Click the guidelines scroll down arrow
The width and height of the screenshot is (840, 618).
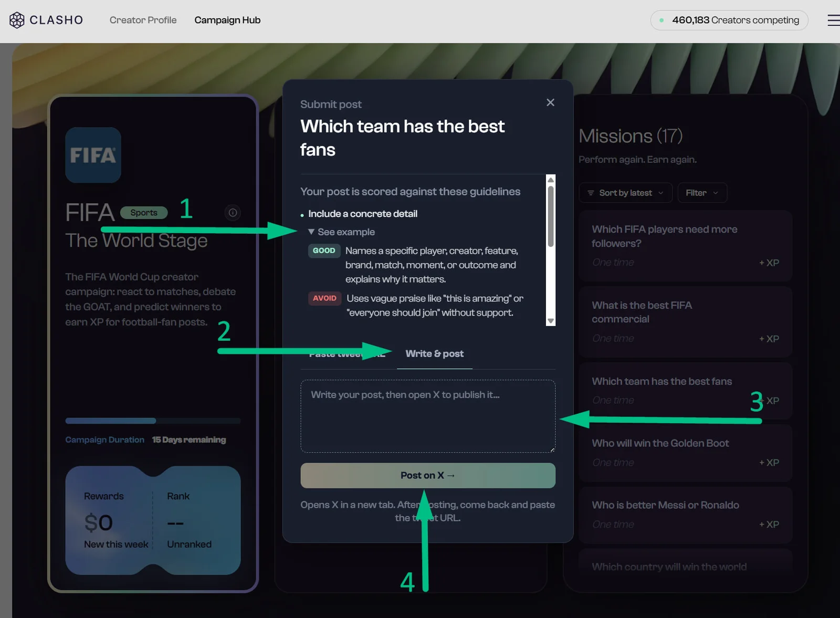pos(551,321)
